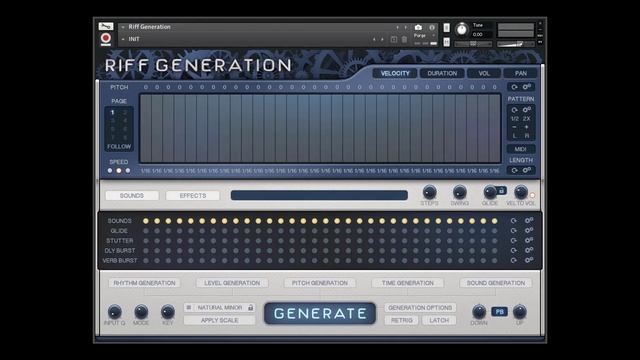Click the Pattern gears options icon
This screenshot has height=360, width=640.
527,109
